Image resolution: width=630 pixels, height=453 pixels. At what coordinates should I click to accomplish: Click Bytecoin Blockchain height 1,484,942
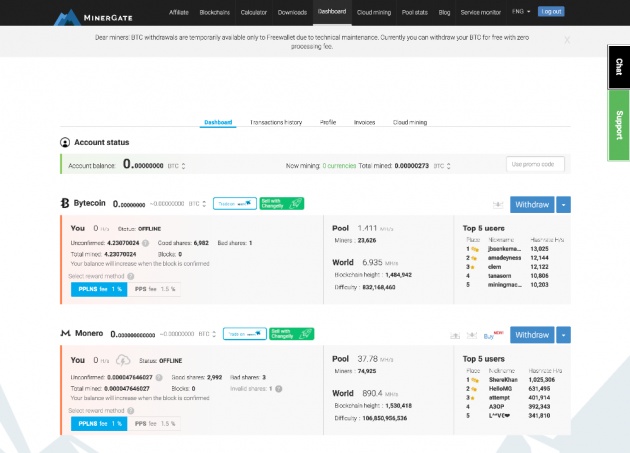399,275
